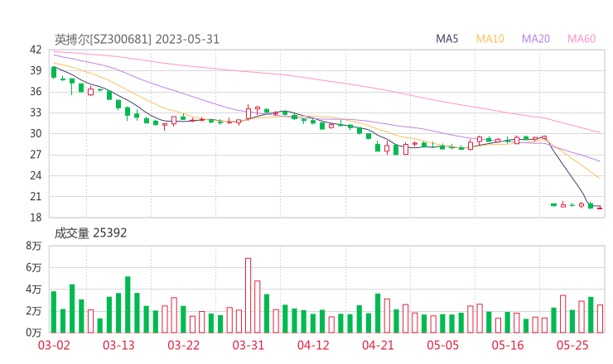The width and height of the screenshot is (613, 364).
Task: Click the 03-31 date axis label
Action: [249, 345]
